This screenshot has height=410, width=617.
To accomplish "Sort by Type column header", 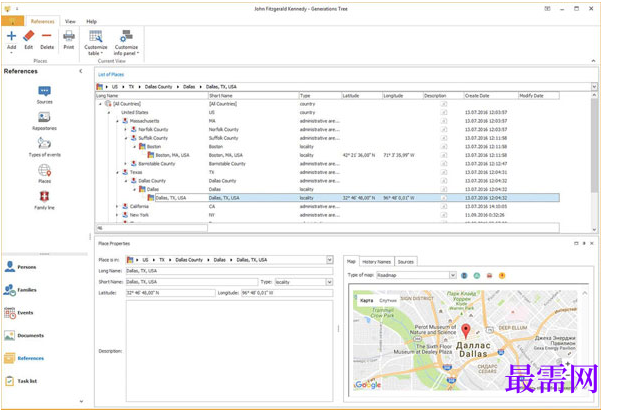I will tap(320, 96).
